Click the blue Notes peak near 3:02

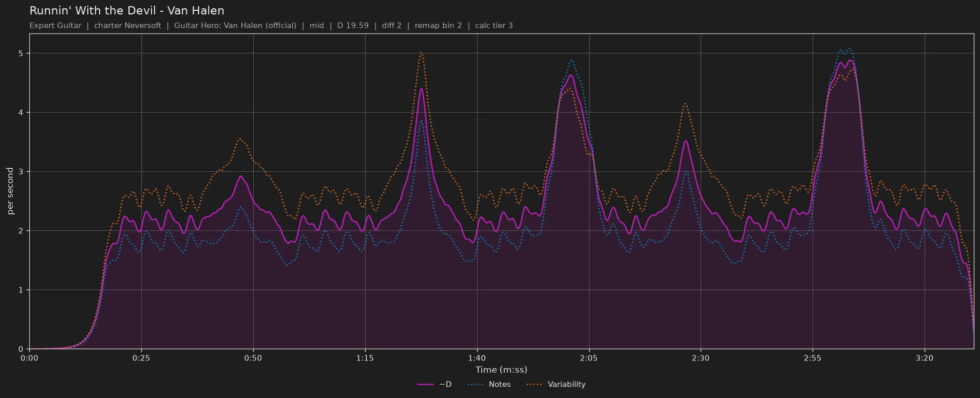850,49
